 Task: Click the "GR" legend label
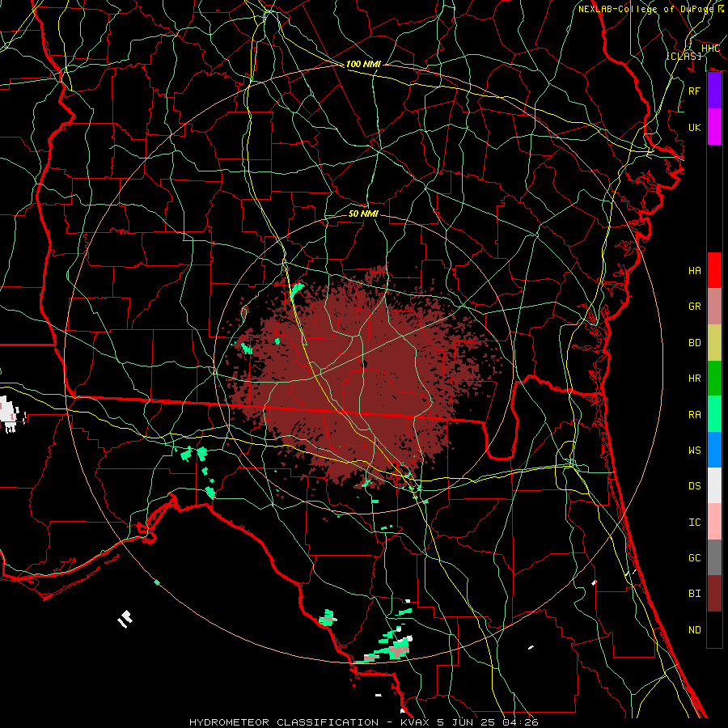pos(695,307)
